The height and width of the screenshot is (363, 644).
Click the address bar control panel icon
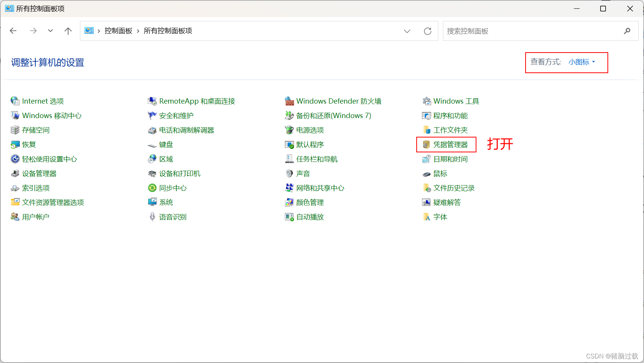tap(89, 30)
